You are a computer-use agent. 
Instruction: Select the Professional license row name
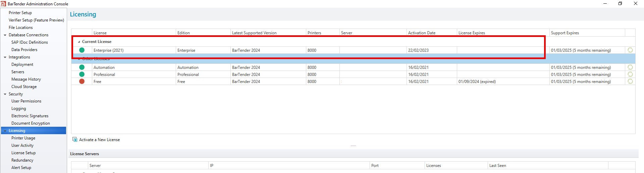point(104,75)
